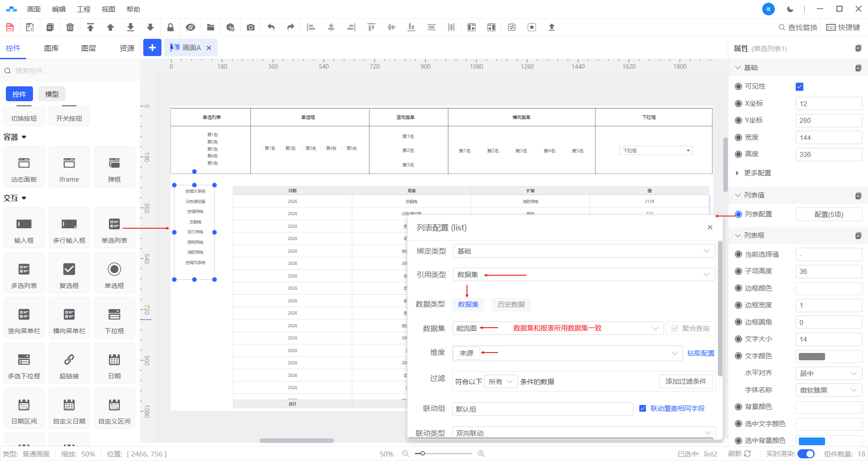Switch to the 图层 tab
868x461 pixels.
89,48
